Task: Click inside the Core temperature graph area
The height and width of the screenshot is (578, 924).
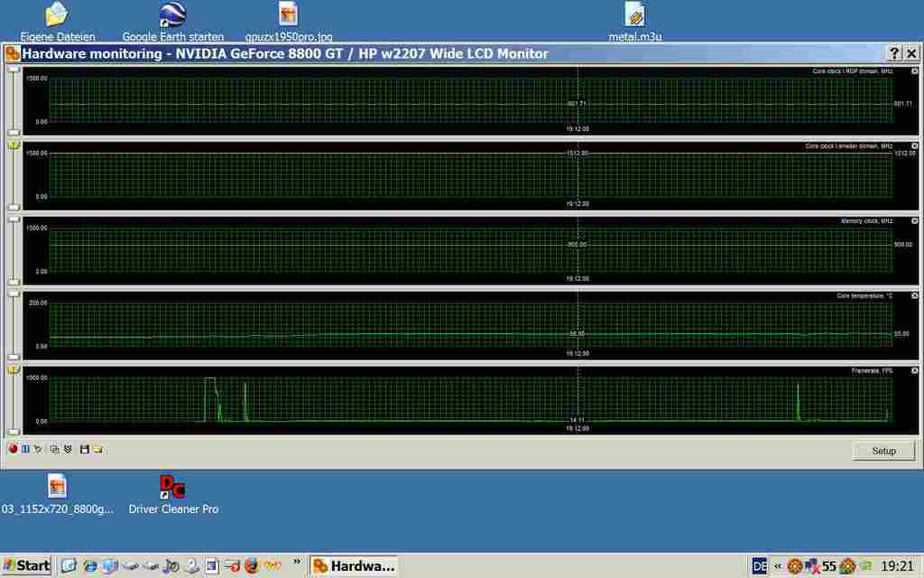Action: (470, 324)
